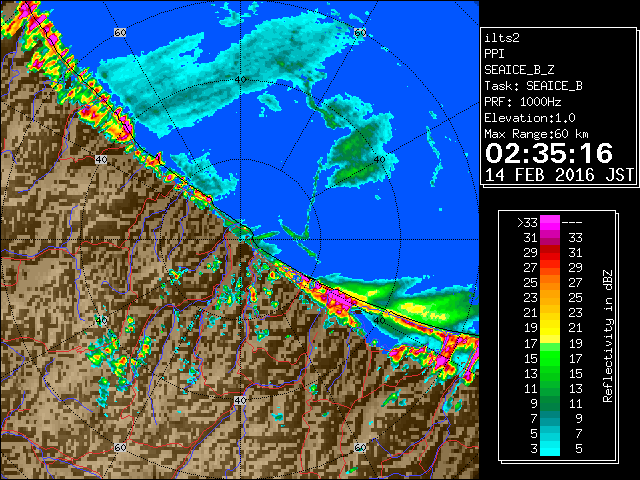Viewport: 640px width, 480px height.
Task: Pick the bright green 15–17 dBZ color band
Action: (x=550, y=359)
